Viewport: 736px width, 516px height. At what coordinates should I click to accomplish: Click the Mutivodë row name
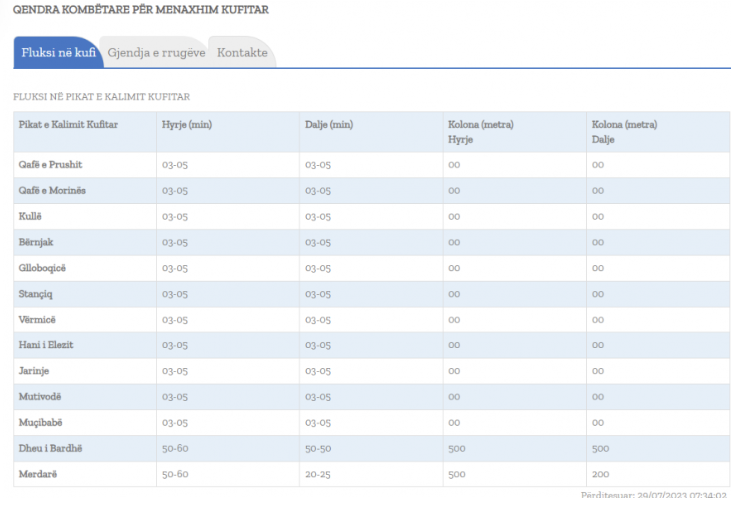40,397
